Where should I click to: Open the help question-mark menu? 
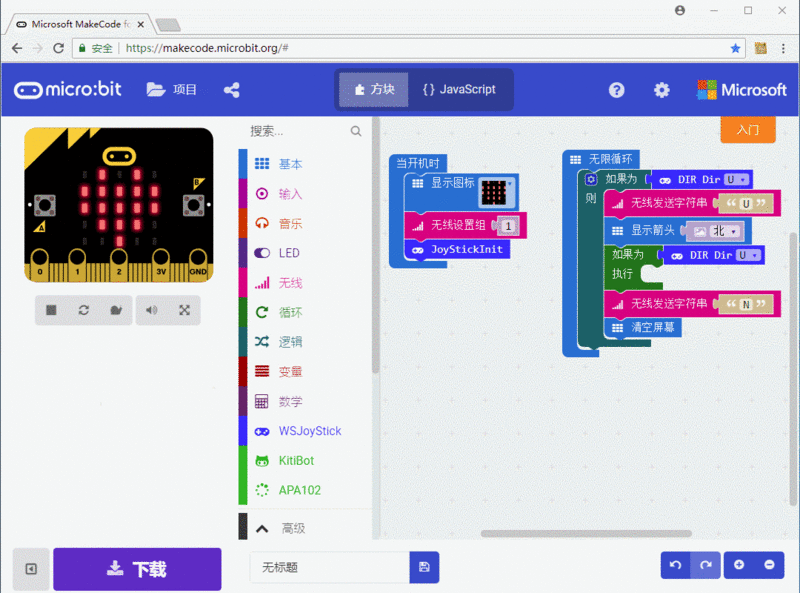[616, 90]
